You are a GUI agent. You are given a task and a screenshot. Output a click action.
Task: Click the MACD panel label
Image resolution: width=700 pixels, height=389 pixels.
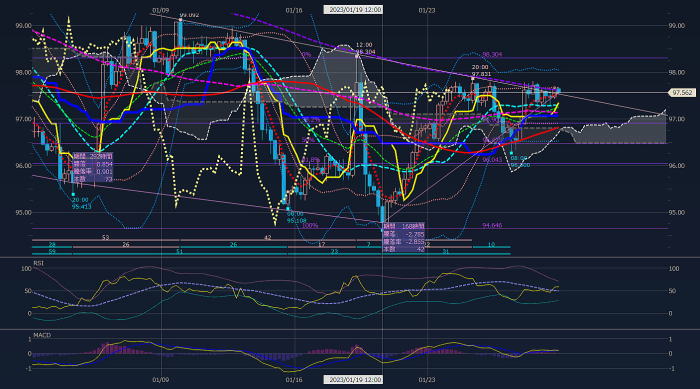[x=42, y=335]
